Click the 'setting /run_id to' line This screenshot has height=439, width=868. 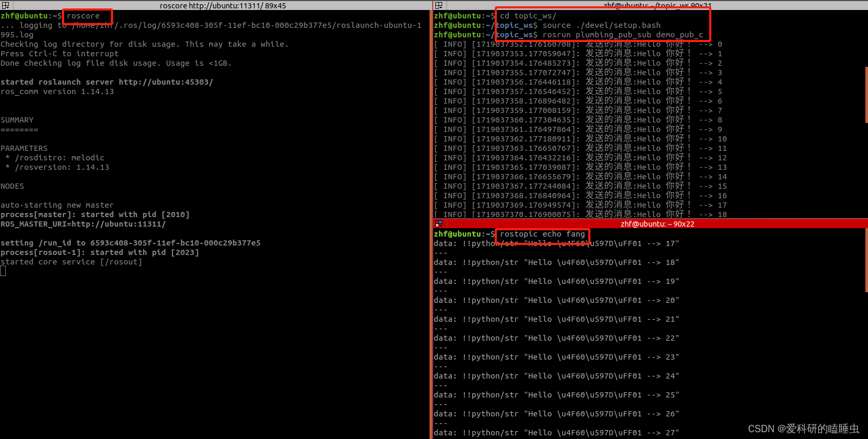tap(130, 243)
